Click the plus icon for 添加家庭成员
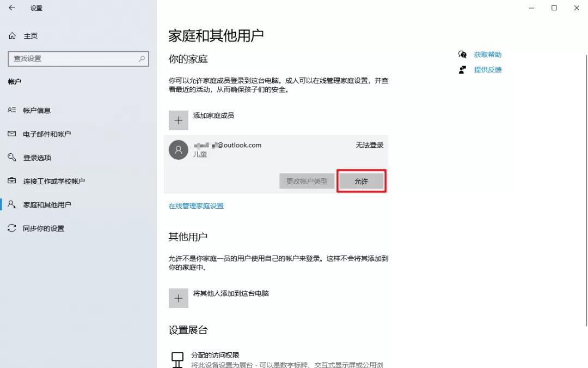The width and height of the screenshot is (588, 368). [179, 120]
